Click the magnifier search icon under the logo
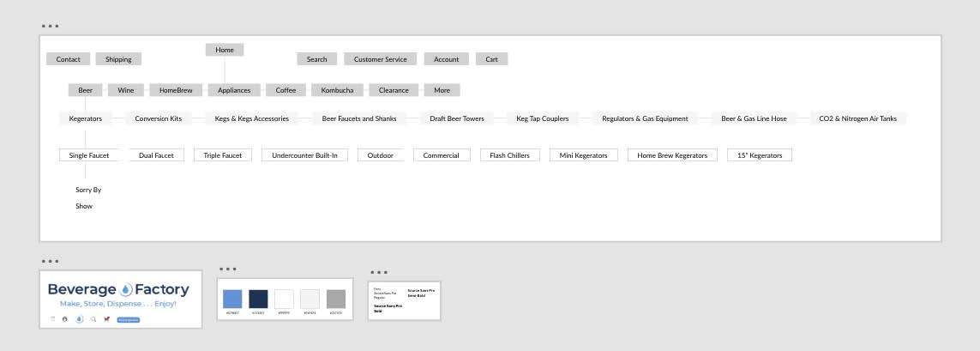The image size is (980, 351). 93,319
